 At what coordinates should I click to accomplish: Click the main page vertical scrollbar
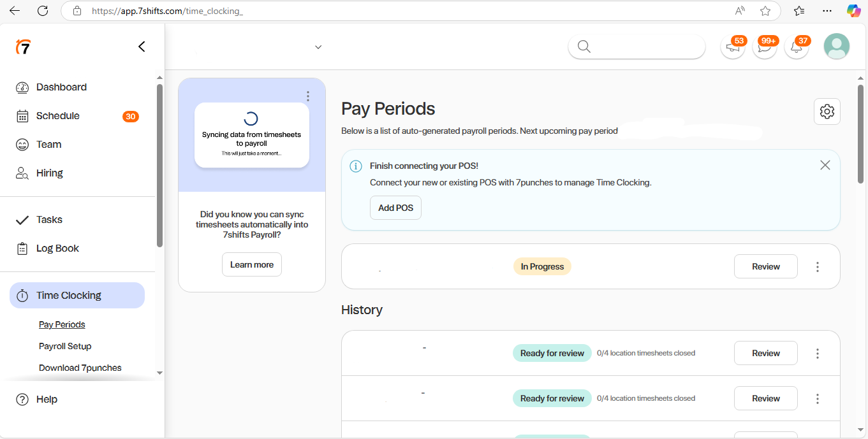(860, 134)
